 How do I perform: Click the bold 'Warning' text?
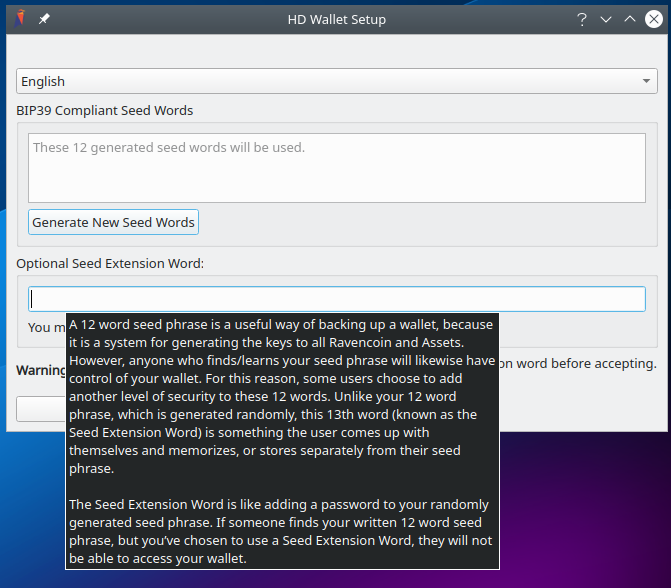coord(41,370)
